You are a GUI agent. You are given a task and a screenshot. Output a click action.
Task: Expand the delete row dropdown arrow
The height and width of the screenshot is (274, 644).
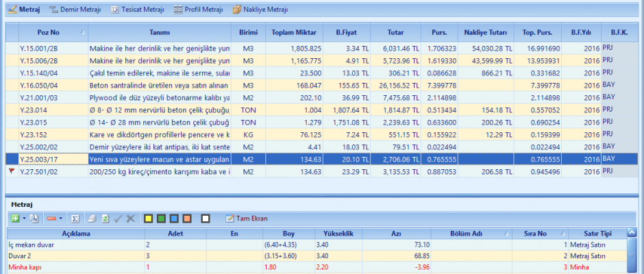click(61, 219)
